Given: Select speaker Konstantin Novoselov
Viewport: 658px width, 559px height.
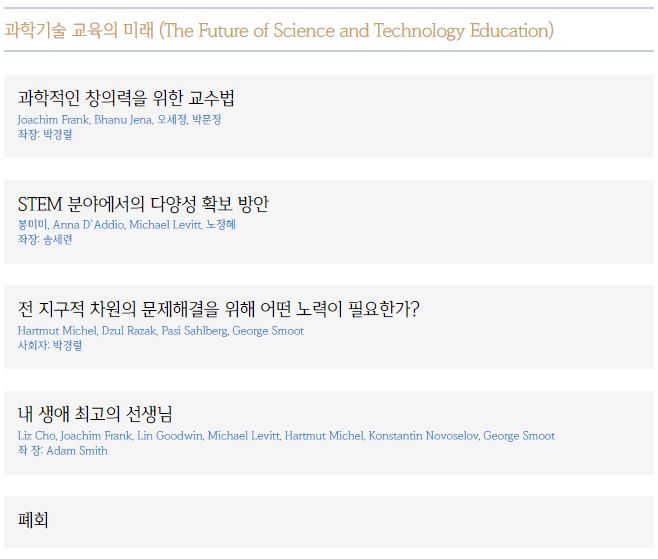Looking at the screenshot, I should pos(424,436).
